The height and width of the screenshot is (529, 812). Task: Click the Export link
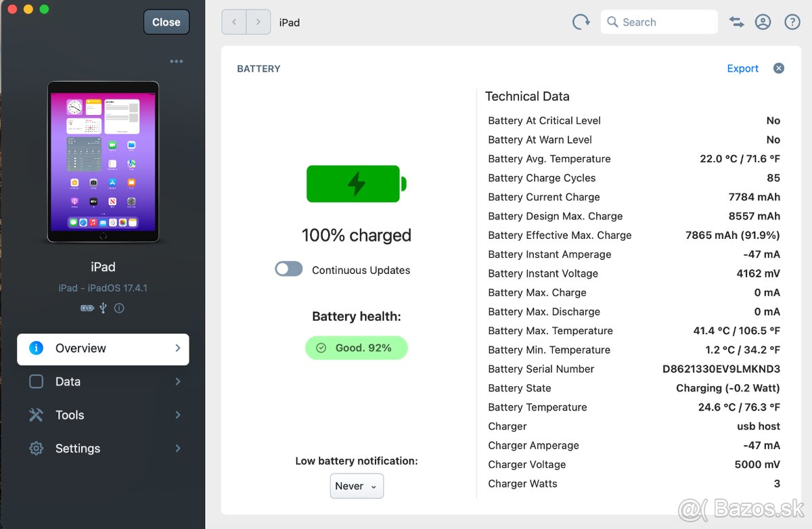742,68
